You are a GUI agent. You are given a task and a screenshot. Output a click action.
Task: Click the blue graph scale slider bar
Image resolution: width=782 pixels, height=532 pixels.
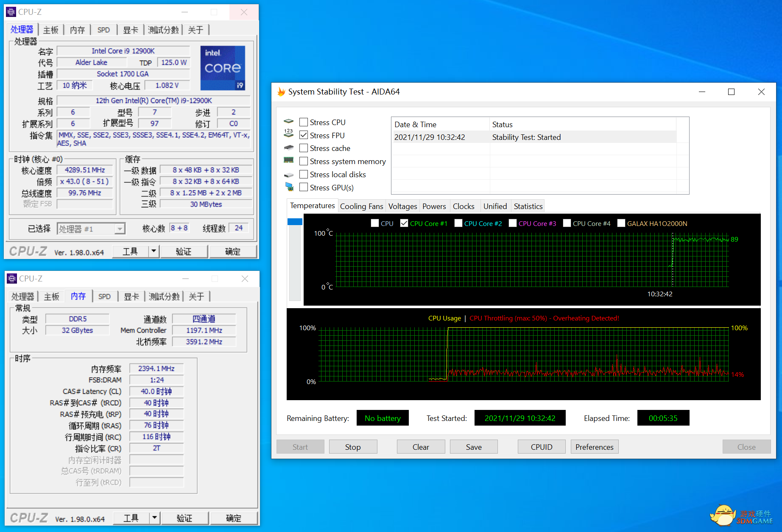[295, 222]
